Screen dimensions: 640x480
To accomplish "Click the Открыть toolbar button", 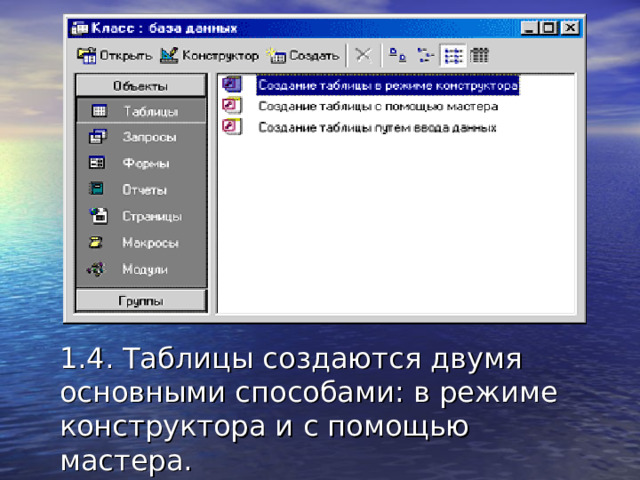I will [115, 55].
